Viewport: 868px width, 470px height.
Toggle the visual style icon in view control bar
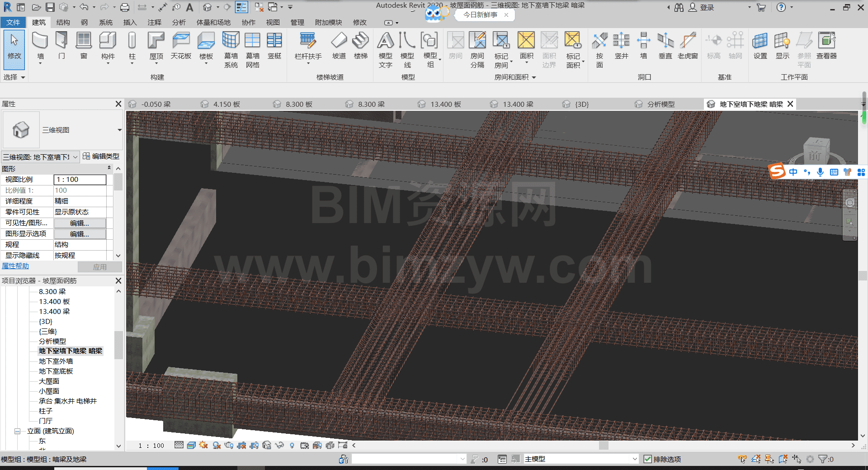click(191, 446)
